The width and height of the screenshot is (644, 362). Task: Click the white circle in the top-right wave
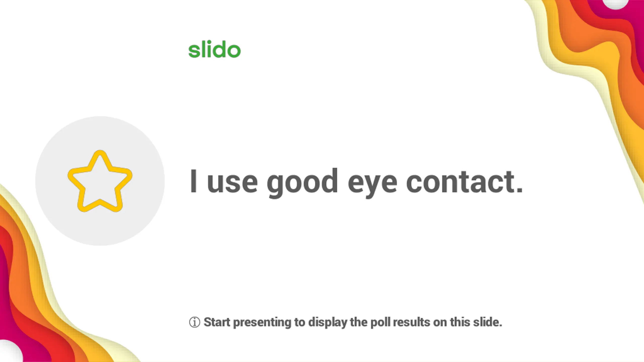pos(616,4)
